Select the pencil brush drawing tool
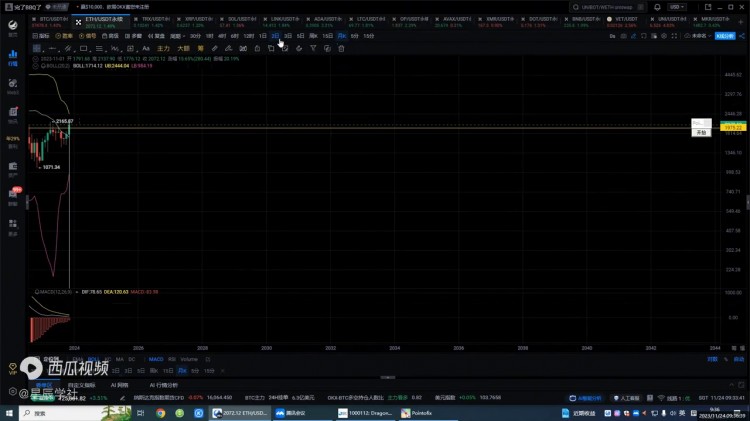 click(x=229, y=48)
